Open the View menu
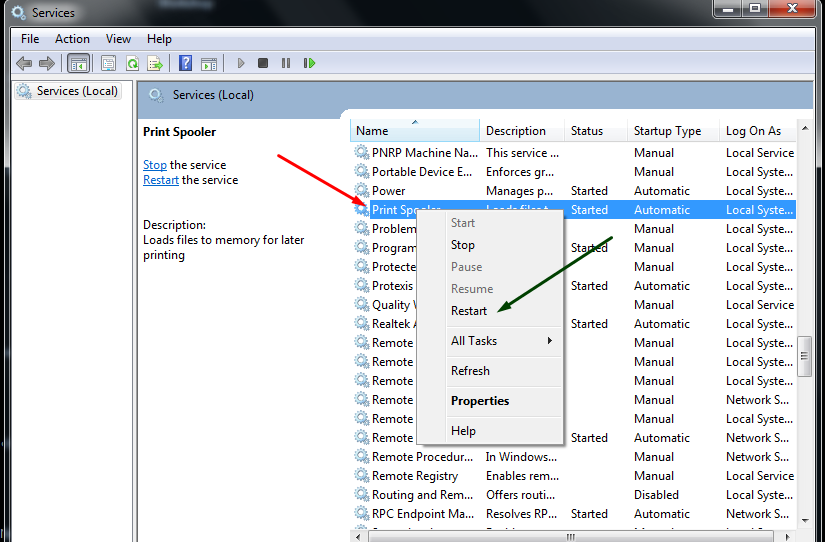825x542 pixels. click(118, 39)
